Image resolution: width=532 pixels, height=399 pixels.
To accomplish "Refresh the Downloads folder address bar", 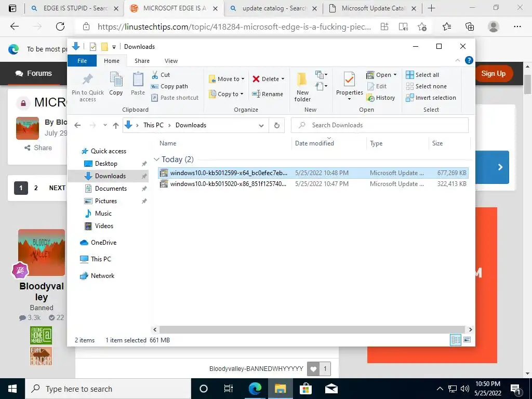I will coord(276,125).
